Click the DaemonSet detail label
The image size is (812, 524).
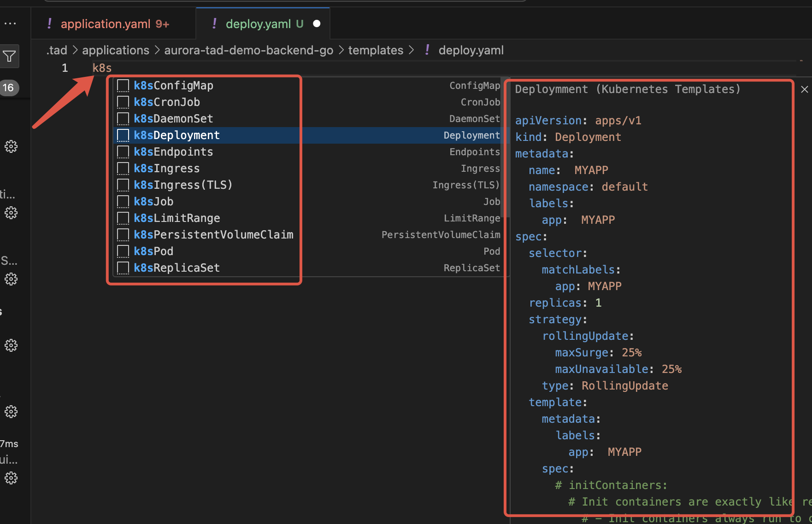475,119
